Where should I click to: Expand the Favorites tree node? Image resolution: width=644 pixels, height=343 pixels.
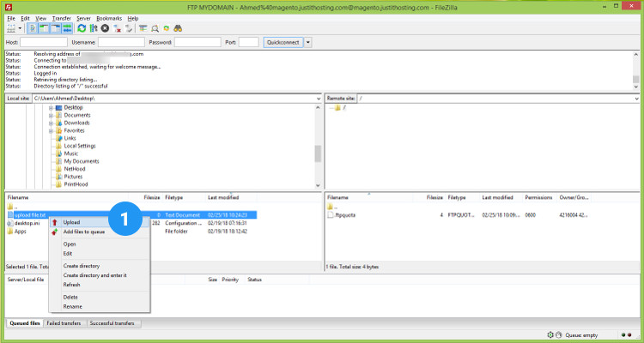click(51, 131)
